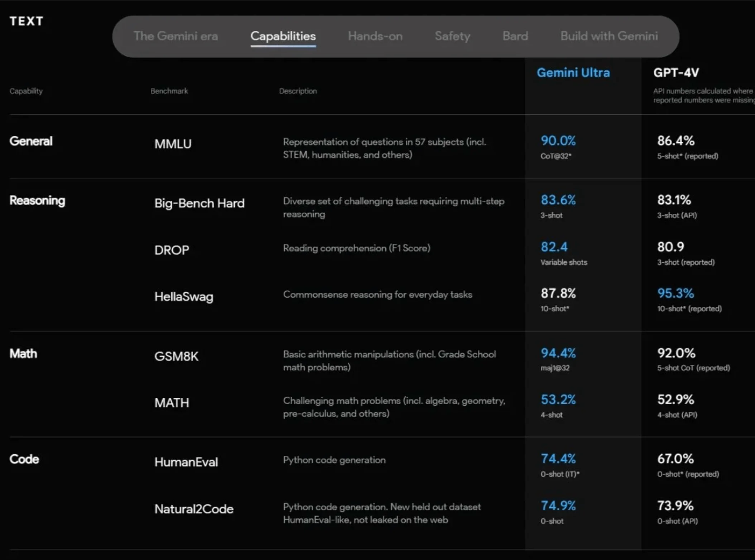The image size is (755, 560).
Task: Click the HellaSwag benchmark label
Action: (184, 297)
